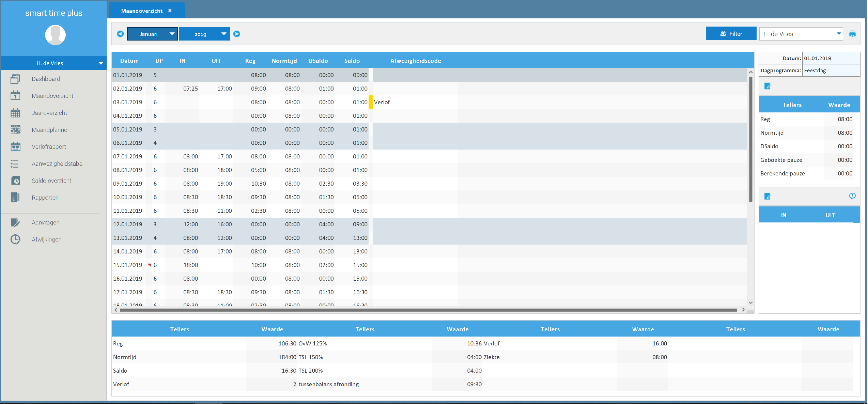Open Afwijkingen in sidebar
The height and width of the screenshot is (404, 868).
[47, 239]
